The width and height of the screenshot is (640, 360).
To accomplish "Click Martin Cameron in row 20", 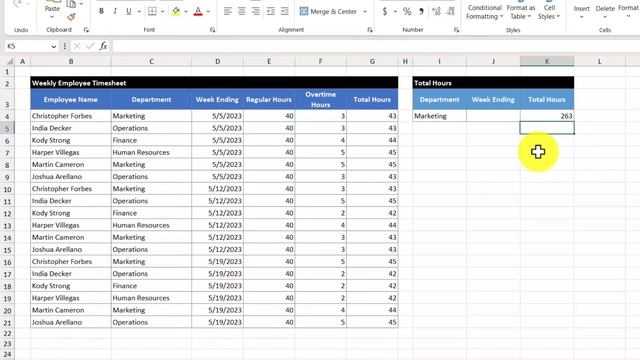I will tap(71, 310).
